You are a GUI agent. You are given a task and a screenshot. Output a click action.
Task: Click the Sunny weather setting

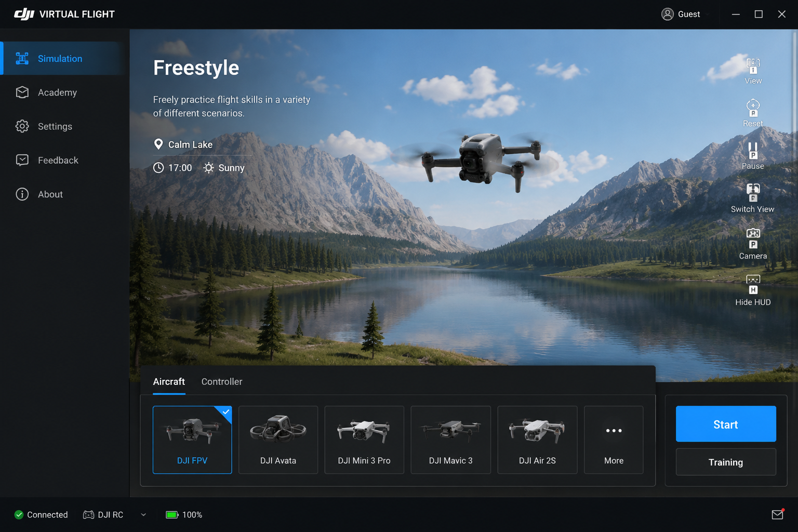point(224,168)
